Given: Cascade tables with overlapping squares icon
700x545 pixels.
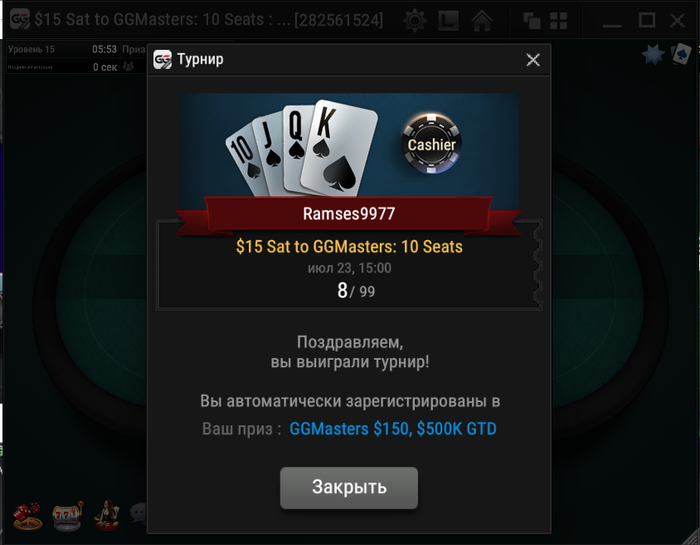Looking at the screenshot, I should [531, 21].
